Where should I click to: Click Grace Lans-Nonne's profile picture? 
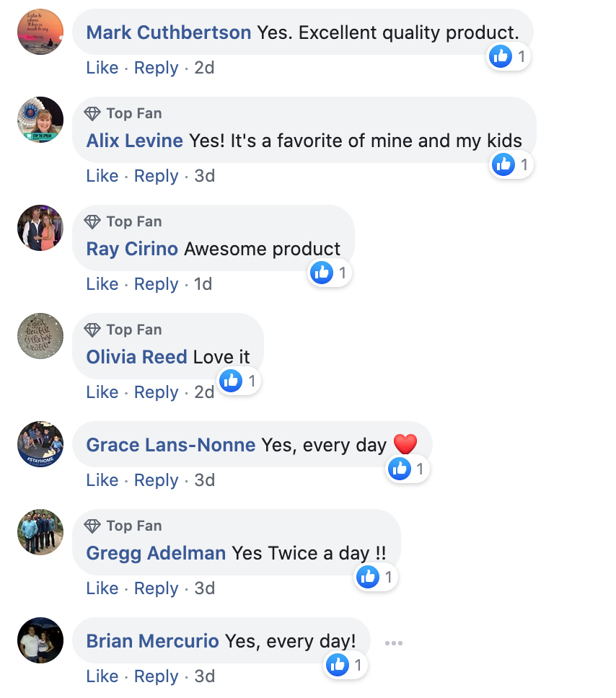40,444
